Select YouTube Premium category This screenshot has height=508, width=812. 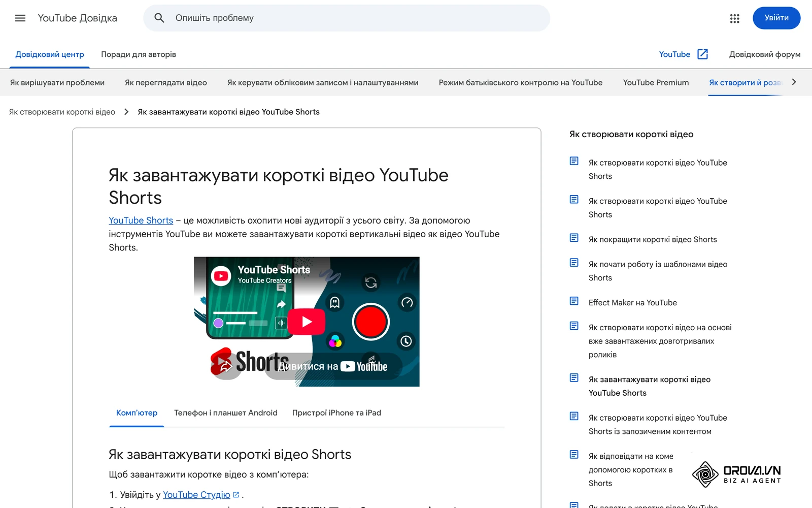(x=656, y=82)
